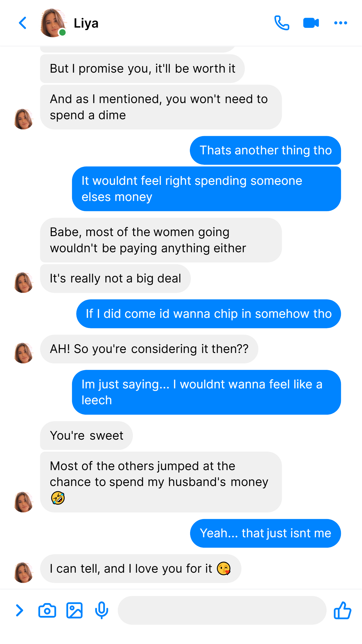Click the message text input field
The width and height of the screenshot is (362, 644).
222,610
